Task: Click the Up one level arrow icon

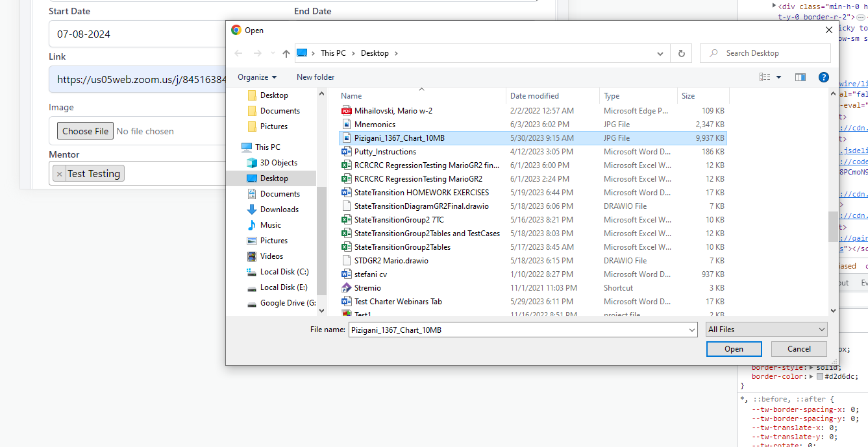Action: 286,54
